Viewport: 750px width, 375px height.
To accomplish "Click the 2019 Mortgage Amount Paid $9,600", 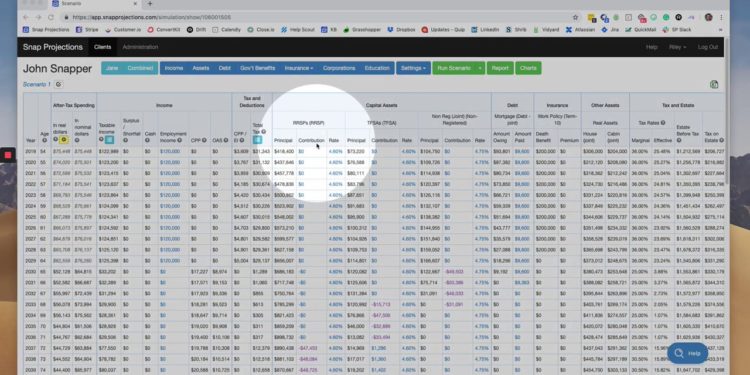I will (522, 151).
